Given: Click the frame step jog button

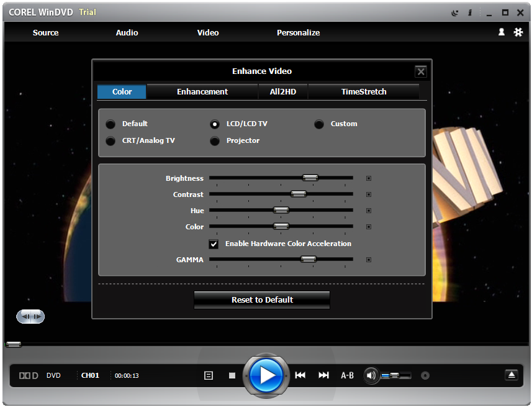Looking at the screenshot, I should pyautogui.click(x=30, y=317).
